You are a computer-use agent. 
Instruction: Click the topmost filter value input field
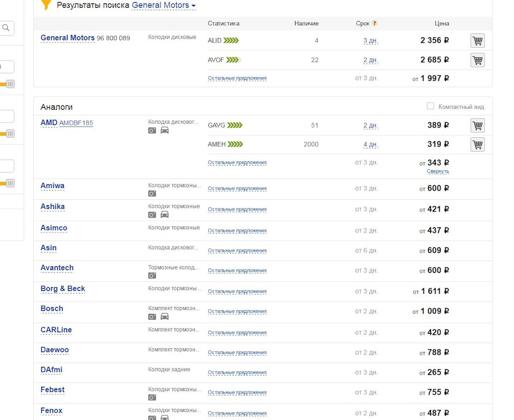(6, 67)
